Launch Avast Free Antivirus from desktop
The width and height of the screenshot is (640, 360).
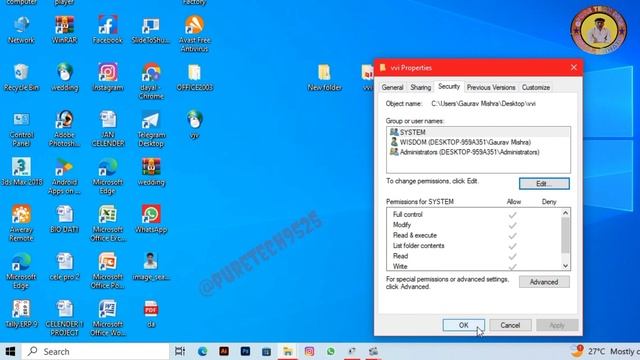click(194, 34)
